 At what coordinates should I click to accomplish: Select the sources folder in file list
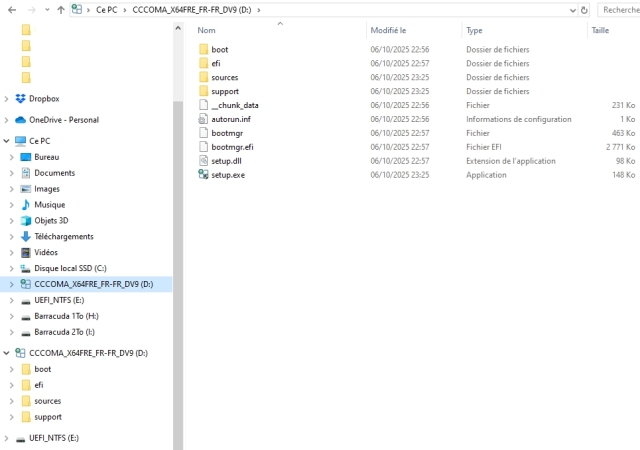pyautogui.click(x=224, y=77)
